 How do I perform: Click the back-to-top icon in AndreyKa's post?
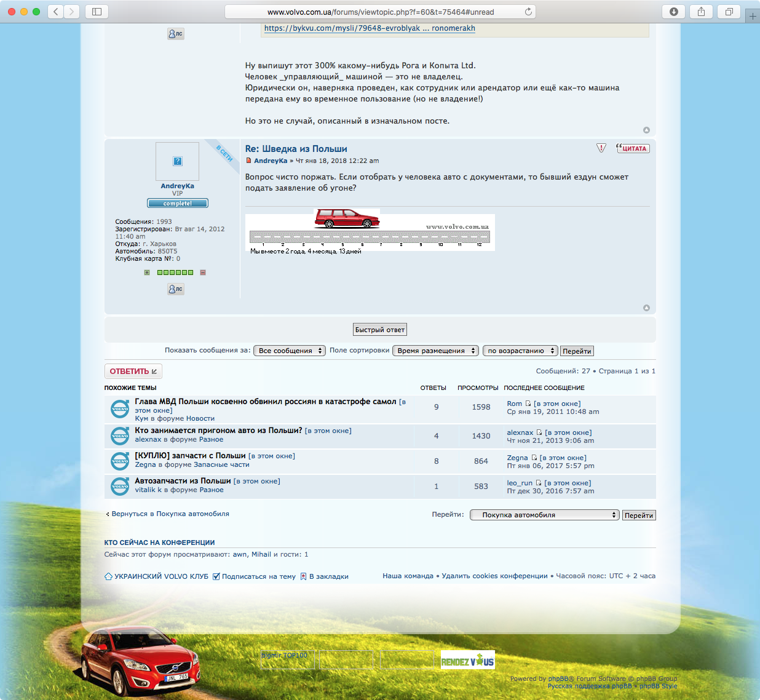[646, 308]
